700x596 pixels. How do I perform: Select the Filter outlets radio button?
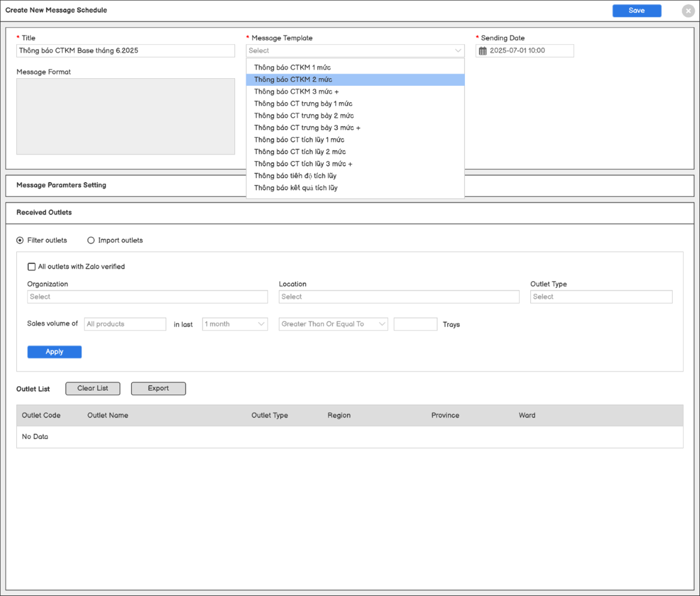[x=20, y=240]
